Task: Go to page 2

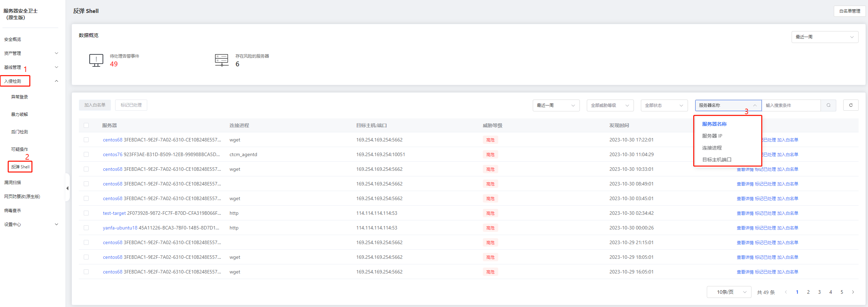Action: coord(808,292)
